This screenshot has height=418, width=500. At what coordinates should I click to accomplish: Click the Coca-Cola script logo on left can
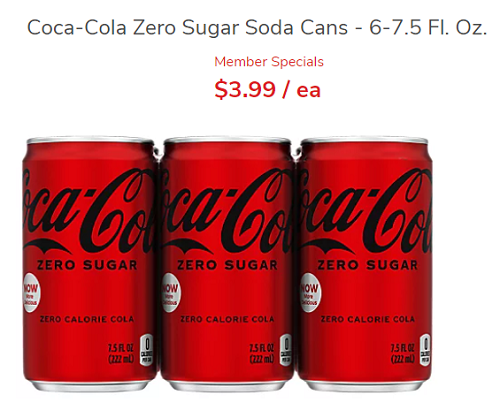[88, 210]
